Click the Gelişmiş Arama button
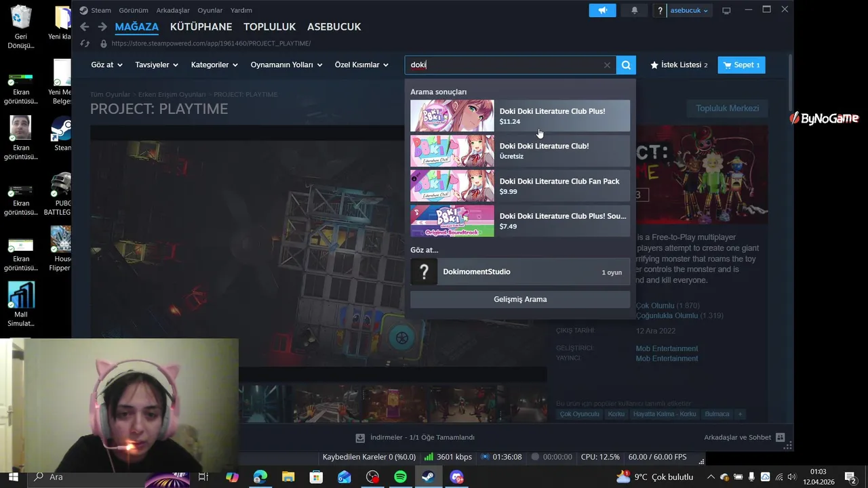868x488 pixels. (x=520, y=299)
